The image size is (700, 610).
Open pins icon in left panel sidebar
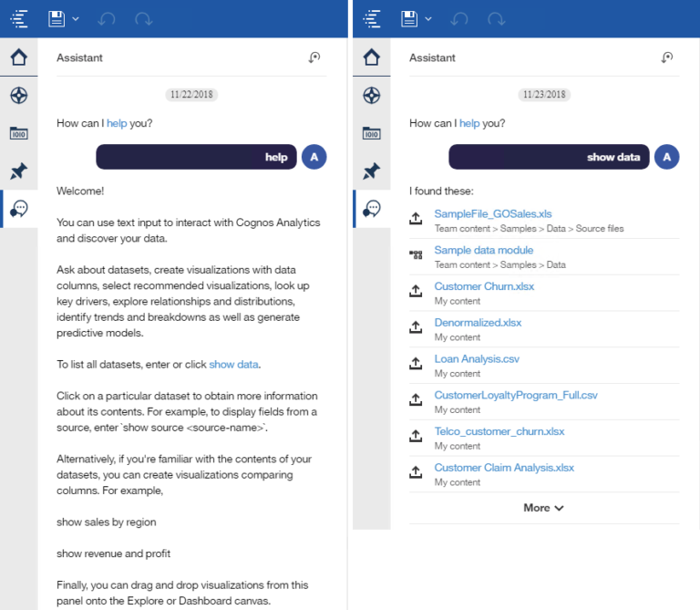click(19, 171)
